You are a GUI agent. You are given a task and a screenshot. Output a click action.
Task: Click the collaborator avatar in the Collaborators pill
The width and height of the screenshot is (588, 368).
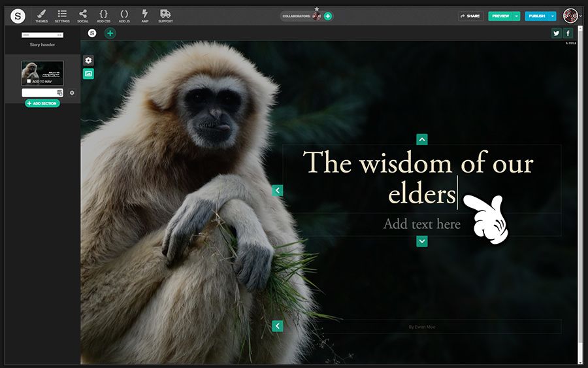(316, 16)
